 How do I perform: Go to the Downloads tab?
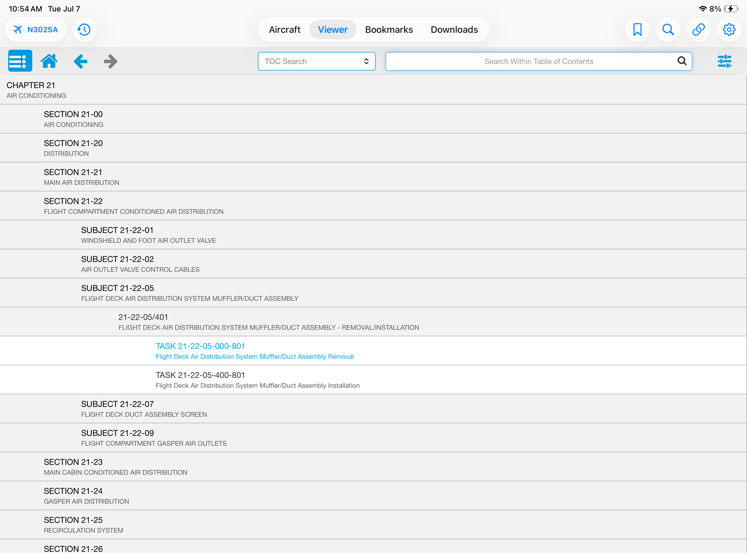coord(454,30)
